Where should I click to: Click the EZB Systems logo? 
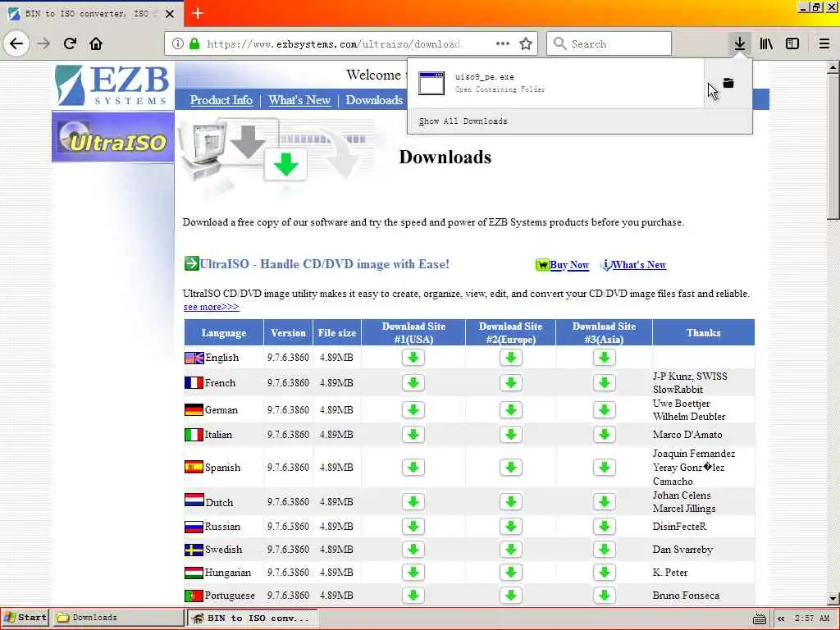112,85
